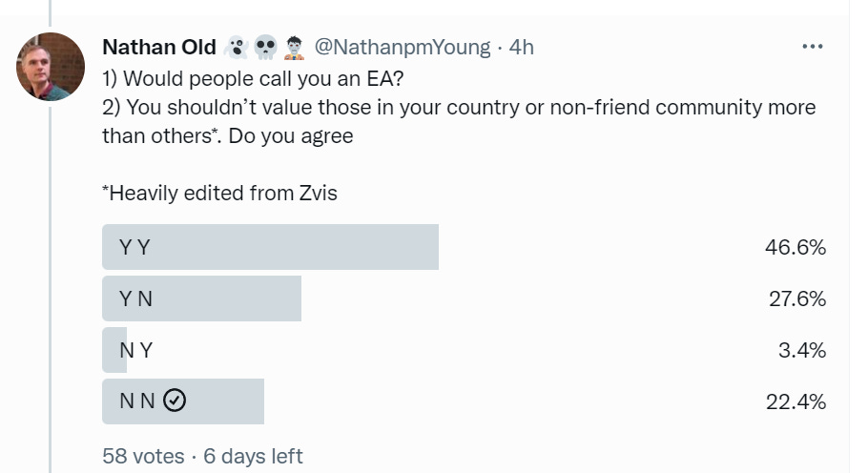Click the checkmark icon beside N N
The width and height of the screenshot is (868, 473).
point(175,401)
